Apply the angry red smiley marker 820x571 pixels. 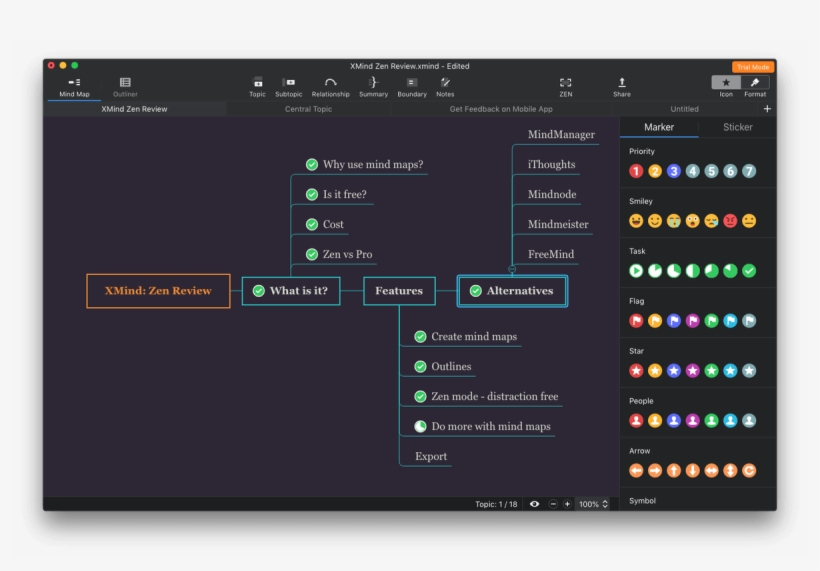730,221
